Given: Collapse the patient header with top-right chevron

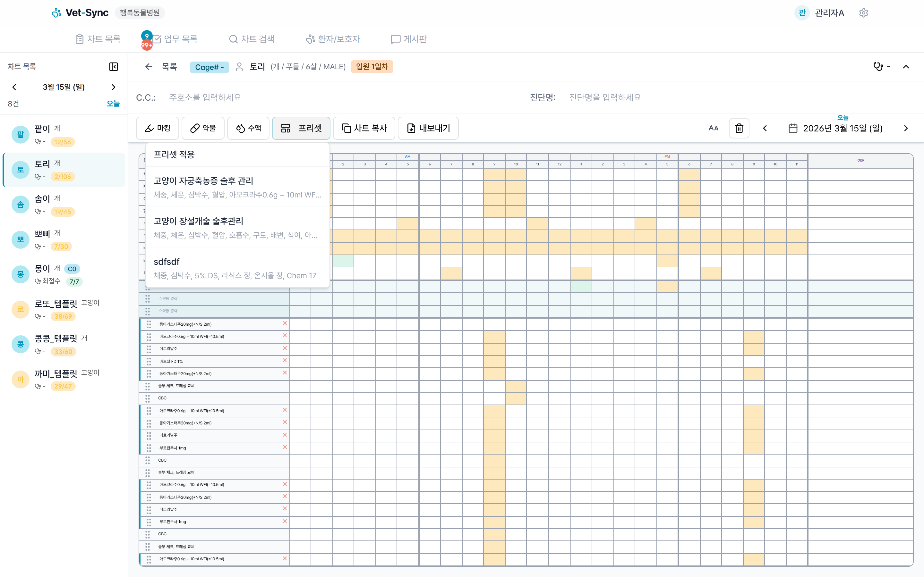Looking at the screenshot, I should tap(906, 66).
